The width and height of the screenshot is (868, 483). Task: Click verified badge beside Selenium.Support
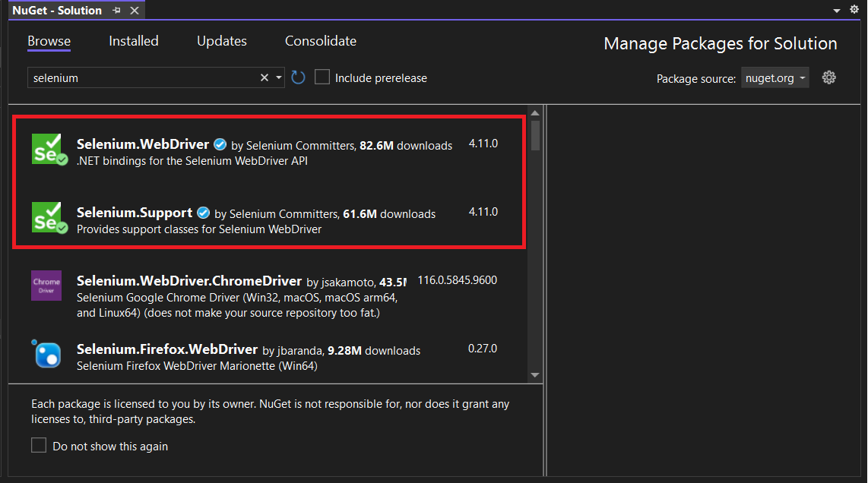(x=203, y=213)
